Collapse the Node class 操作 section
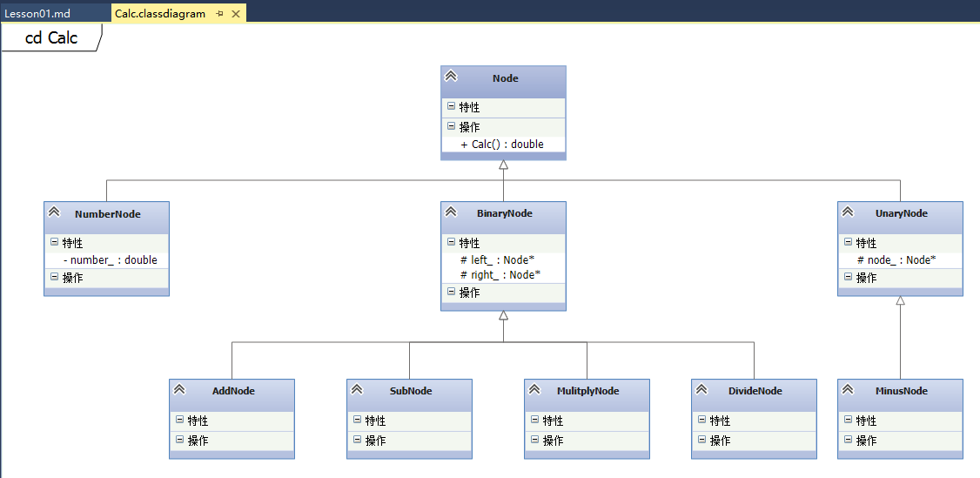980x478 pixels. (x=451, y=126)
